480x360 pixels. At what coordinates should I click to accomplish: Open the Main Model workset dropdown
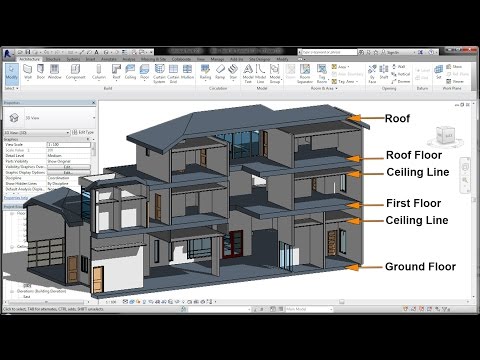coord(309,309)
